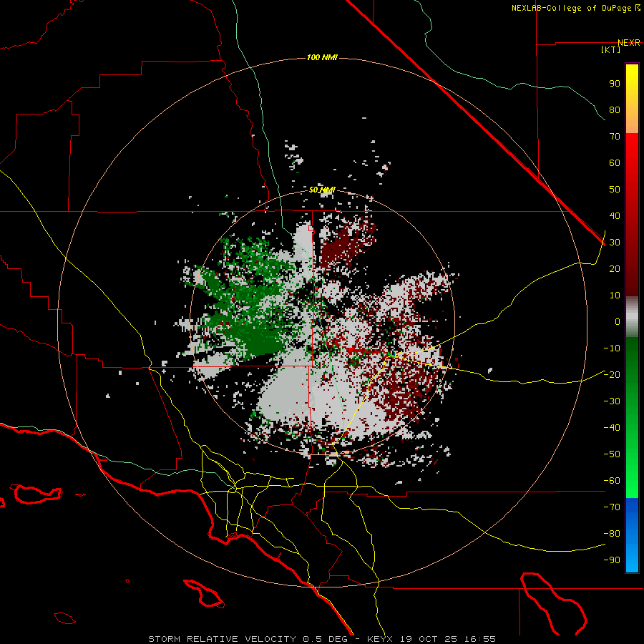Image resolution: width=644 pixels, height=644 pixels.
Task: Click the positive 50 scale value
Action: point(615,190)
